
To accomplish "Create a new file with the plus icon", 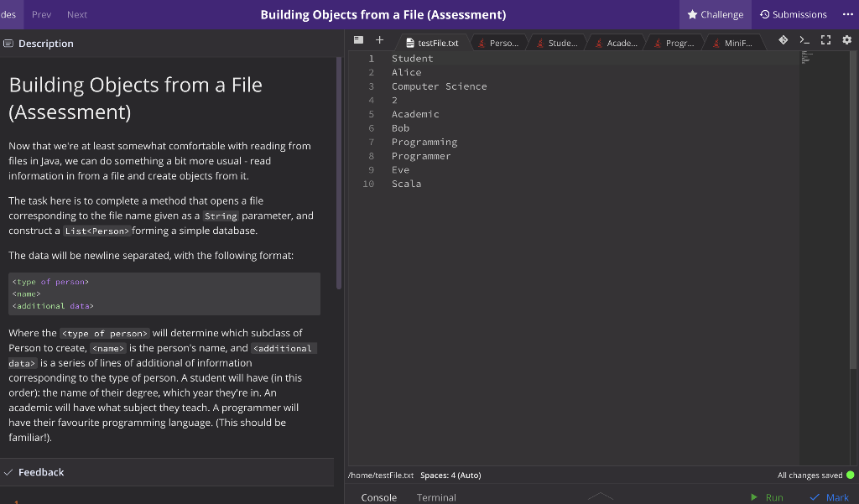I will (x=379, y=39).
